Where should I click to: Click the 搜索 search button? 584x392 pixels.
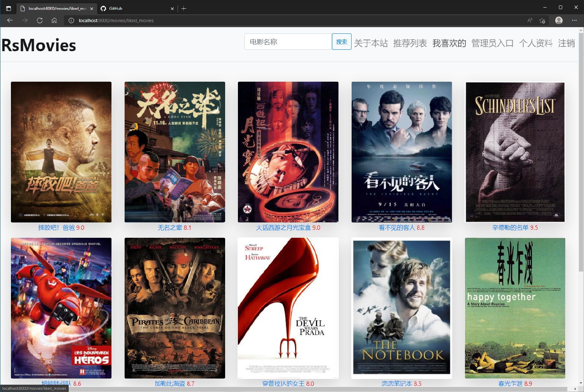[342, 42]
